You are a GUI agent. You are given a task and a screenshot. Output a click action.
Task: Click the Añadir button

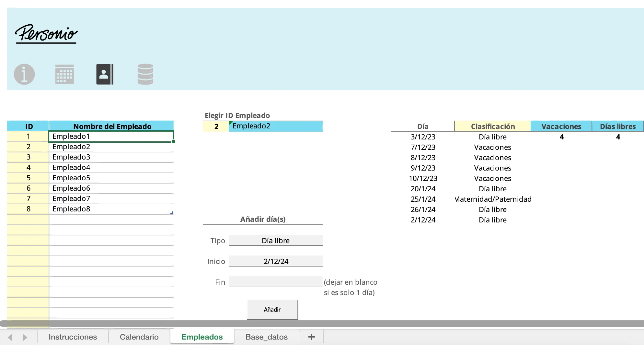point(272,310)
